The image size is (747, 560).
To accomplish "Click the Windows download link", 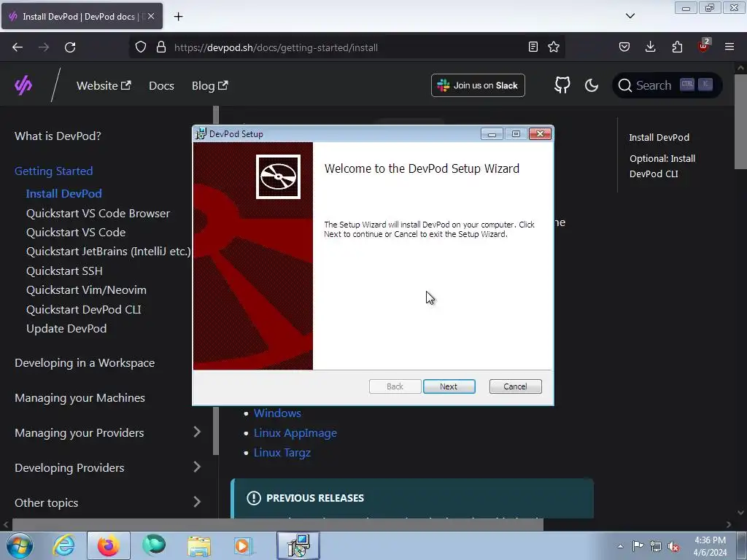I will 277,413.
